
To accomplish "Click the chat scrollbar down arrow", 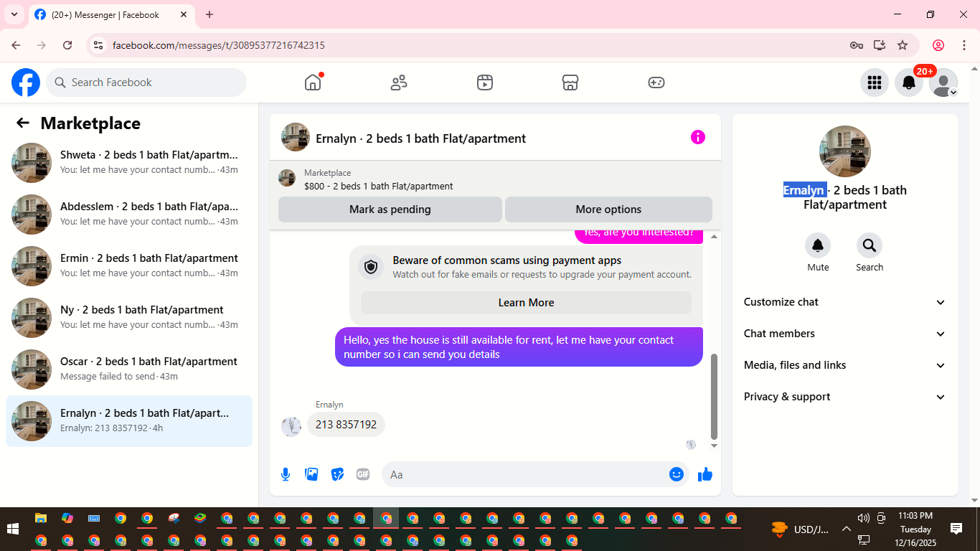I will coord(714,446).
